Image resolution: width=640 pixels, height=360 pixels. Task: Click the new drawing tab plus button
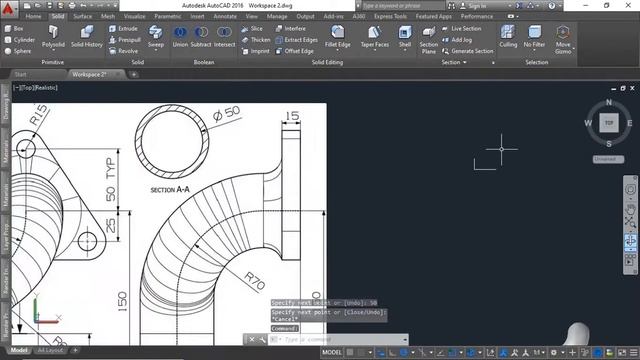(133, 74)
